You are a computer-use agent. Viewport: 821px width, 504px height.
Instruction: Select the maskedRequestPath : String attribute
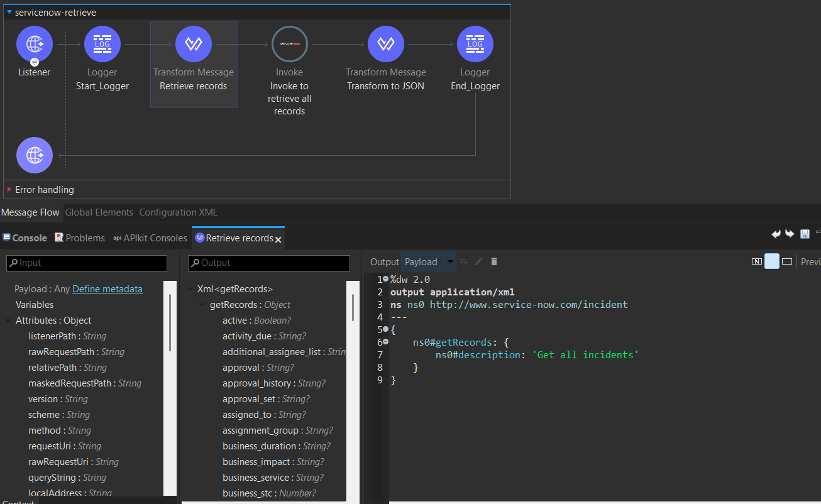(85, 383)
